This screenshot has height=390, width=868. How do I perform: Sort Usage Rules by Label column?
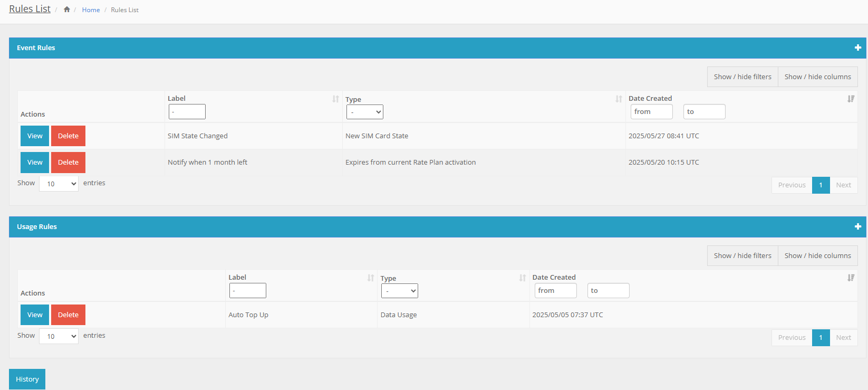[371, 278]
